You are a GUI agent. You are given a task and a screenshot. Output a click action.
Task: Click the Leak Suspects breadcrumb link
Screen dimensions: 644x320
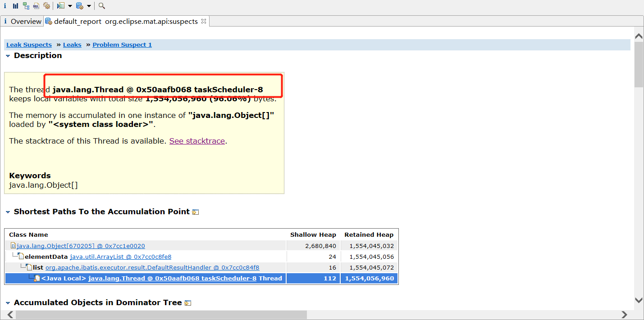point(29,45)
